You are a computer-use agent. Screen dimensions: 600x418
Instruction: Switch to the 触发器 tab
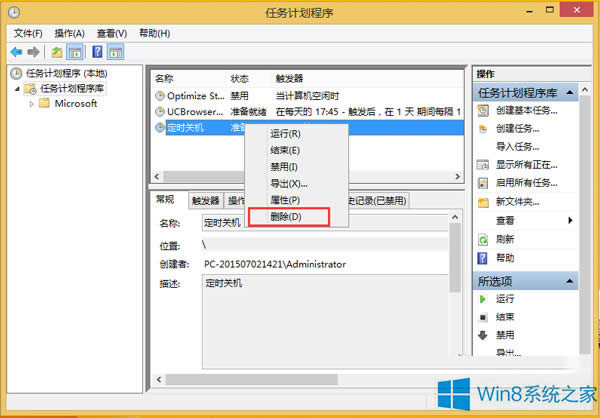point(206,201)
